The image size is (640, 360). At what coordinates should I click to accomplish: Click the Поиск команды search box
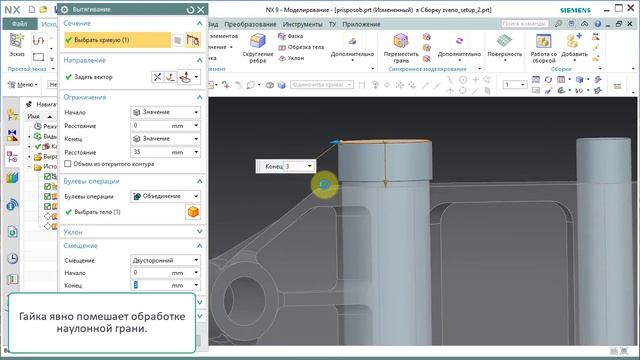coord(525,24)
